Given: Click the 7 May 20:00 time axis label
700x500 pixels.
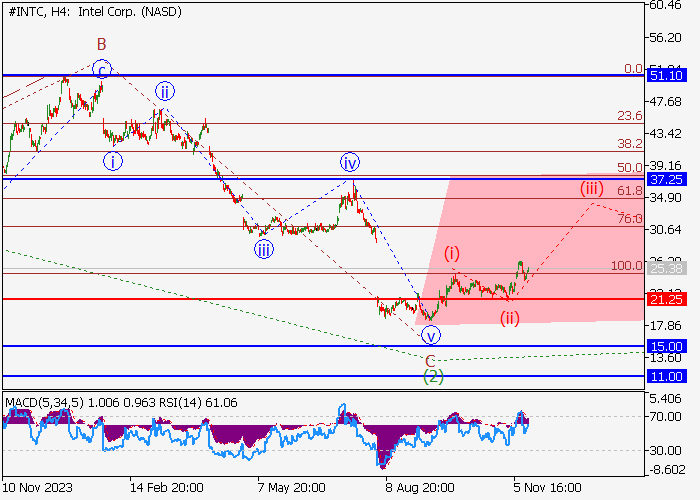Looking at the screenshot, I should pyautogui.click(x=292, y=487).
